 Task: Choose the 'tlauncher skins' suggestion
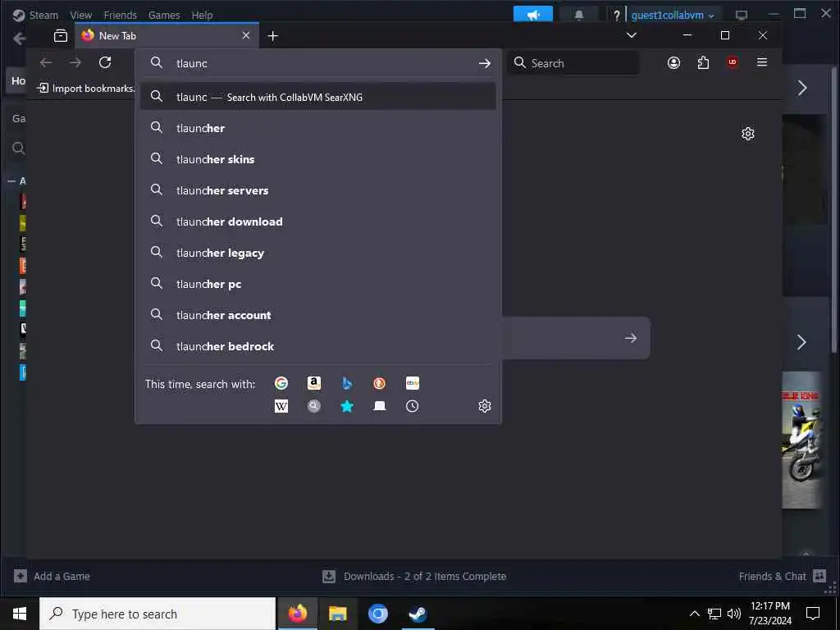(x=317, y=159)
